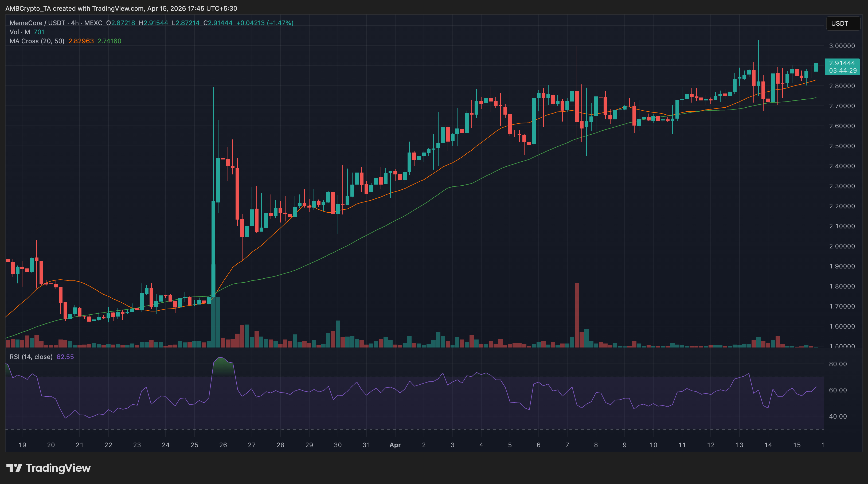Click the TradingView logo icon
Image resolution: width=868 pixels, height=484 pixels.
14,468
